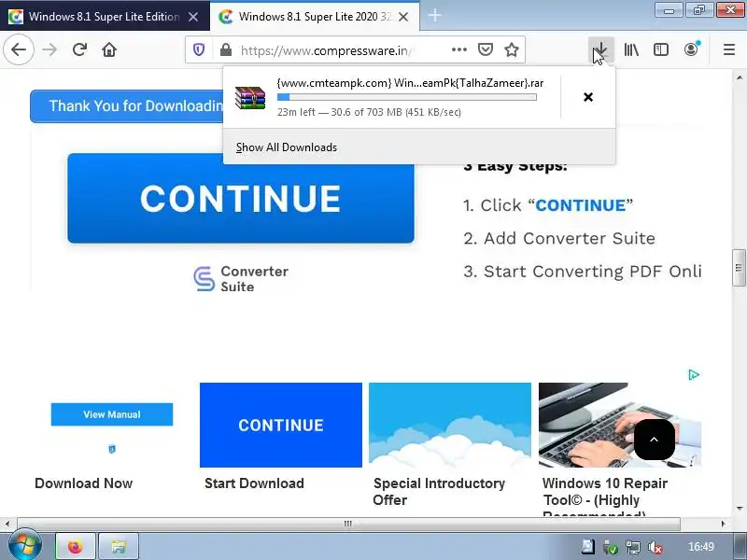The image size is (747, 560).
Task: Click the address bar URL
Action: coord(328,50)
